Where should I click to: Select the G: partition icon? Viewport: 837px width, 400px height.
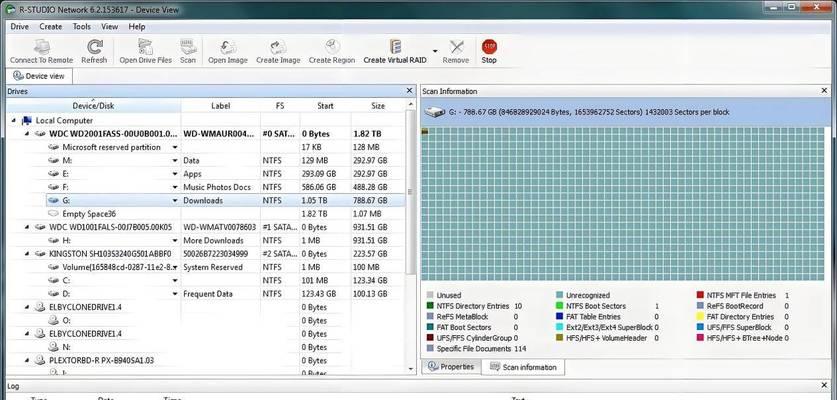tap(53, 201)
